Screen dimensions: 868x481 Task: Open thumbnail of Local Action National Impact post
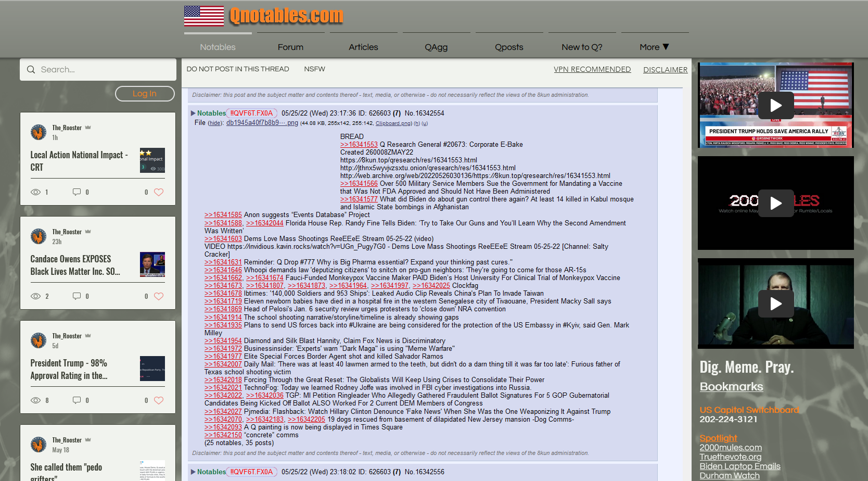pos(152,160)
